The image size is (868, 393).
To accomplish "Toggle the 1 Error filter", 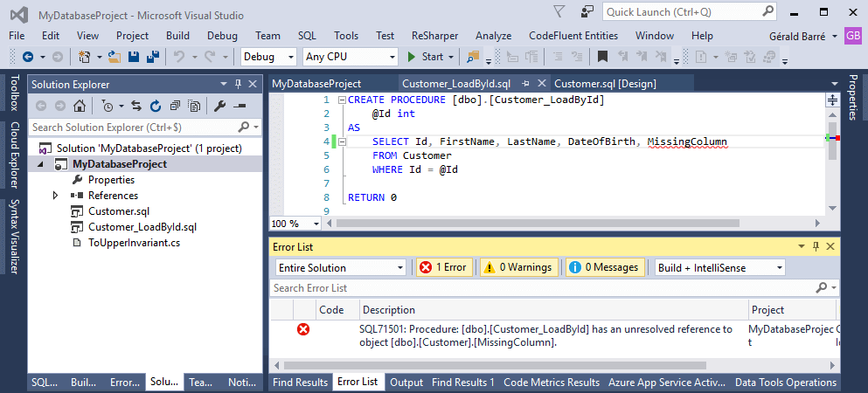I will click(443, 267).
